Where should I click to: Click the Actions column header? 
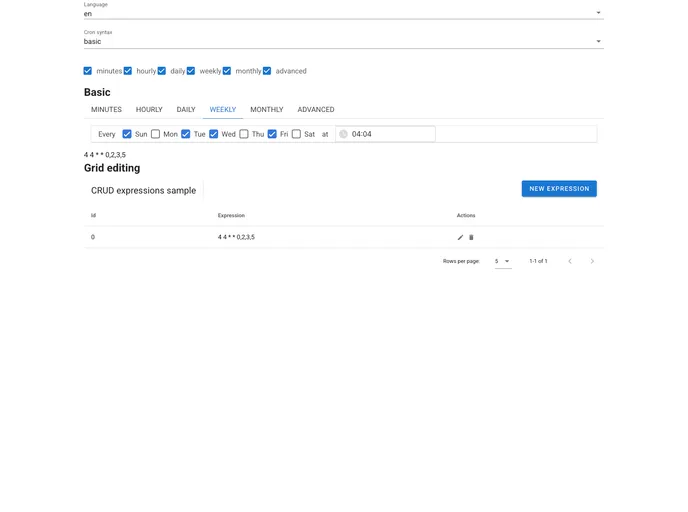click(x=466, y=215)
